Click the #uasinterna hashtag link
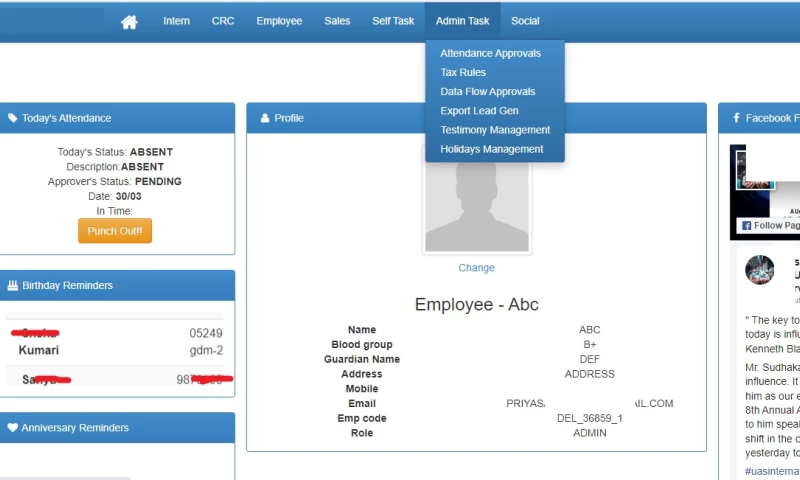This screenshot has width=800, height=480. (772, 471)
